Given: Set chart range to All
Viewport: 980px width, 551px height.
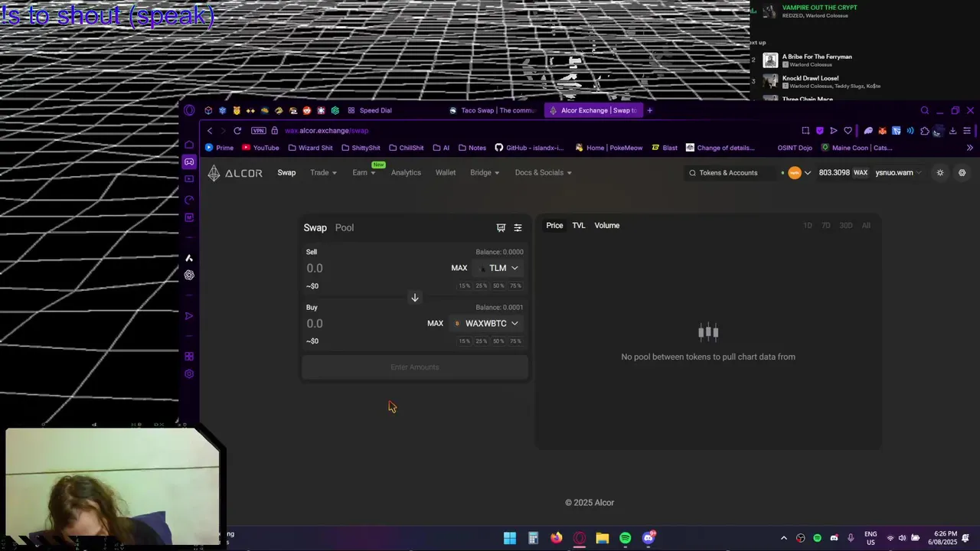Looking at the screenshot, I should pos(866,226).
